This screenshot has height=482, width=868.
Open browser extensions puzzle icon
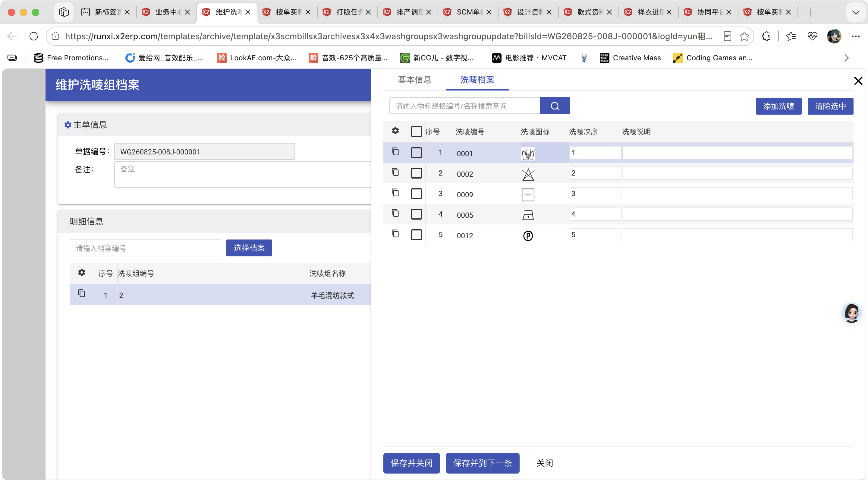[766, 36]
